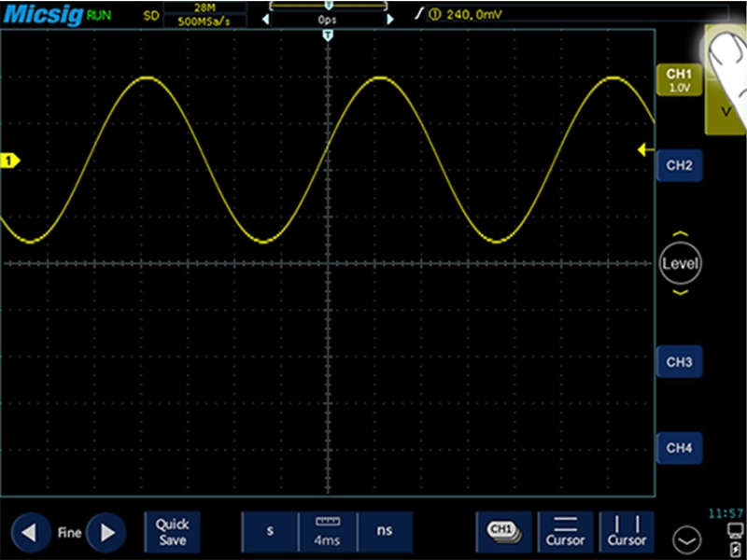
Task: Toggle channel CH3 on
Action: 679,361
